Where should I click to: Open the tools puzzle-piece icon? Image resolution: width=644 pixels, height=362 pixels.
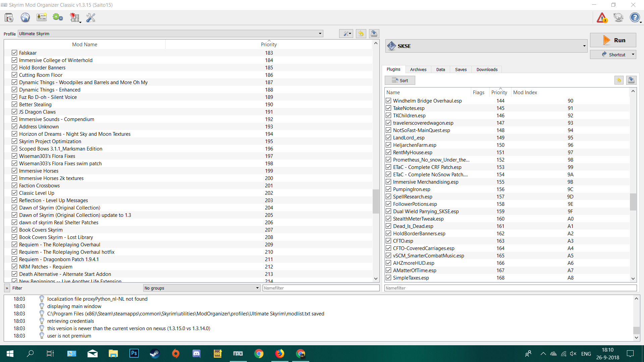tap(74, 17)
